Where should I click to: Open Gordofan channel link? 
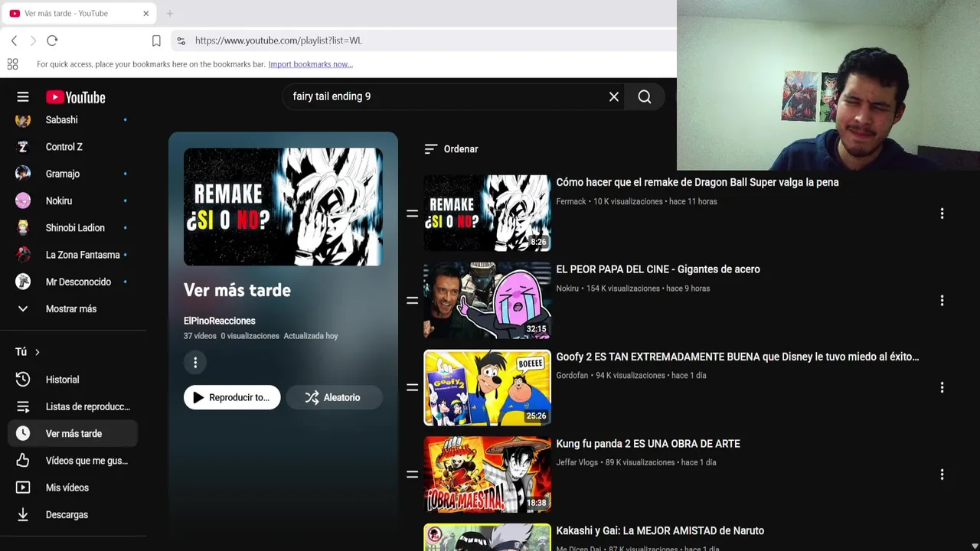[x=572, y=376]
